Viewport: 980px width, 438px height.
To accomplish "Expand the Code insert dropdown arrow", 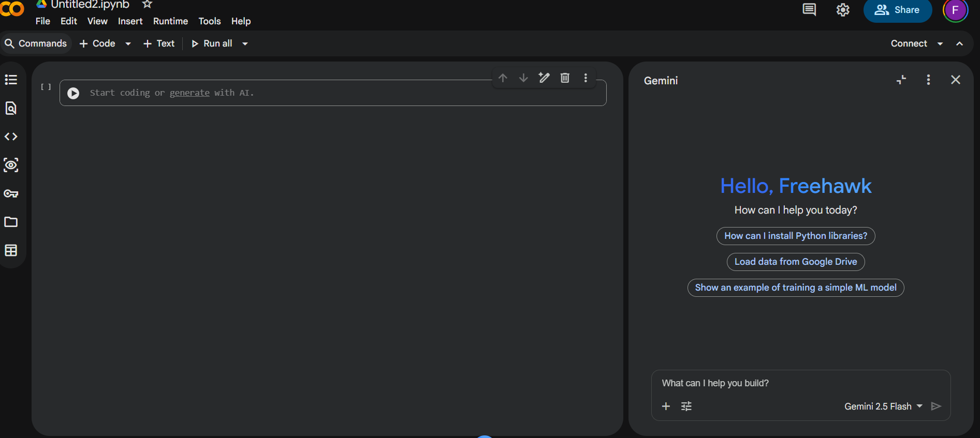I will pyautogui.click(x=128, y=44).
